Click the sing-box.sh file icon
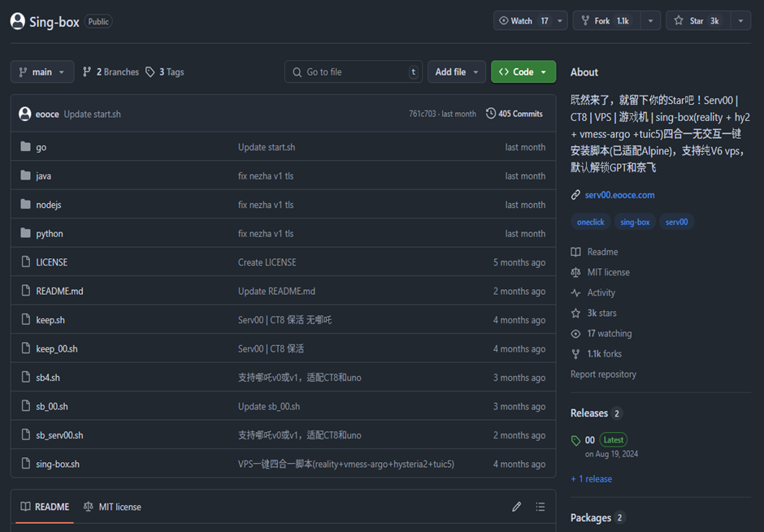Viewport: 764px width, 532px height. tap(26, 463)
